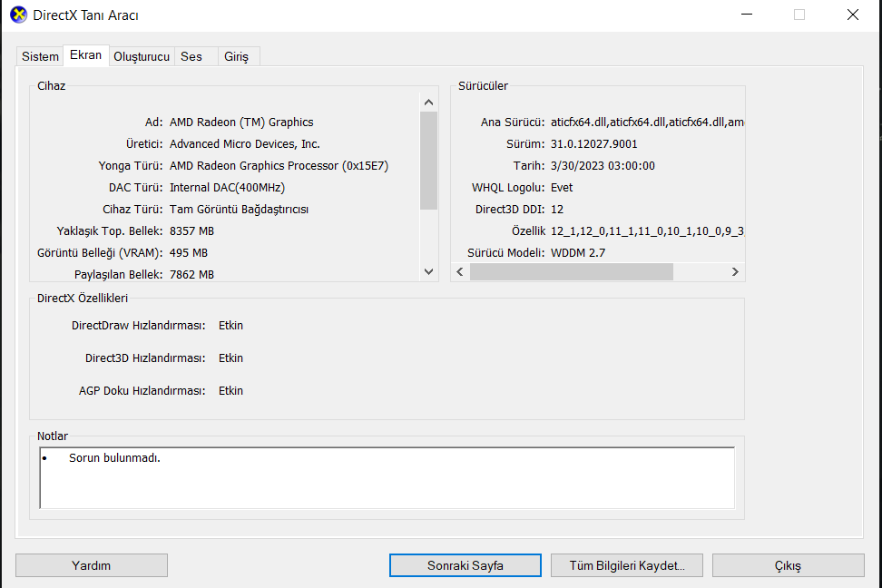Click 'Internal DAC(400MHz)' value

click(227, 187)
